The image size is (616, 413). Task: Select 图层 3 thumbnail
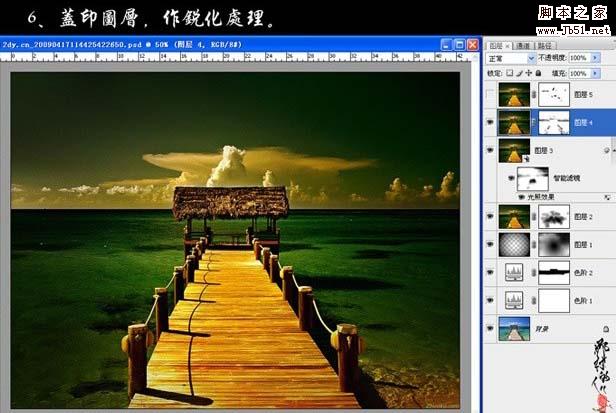(x=514, y=150)
